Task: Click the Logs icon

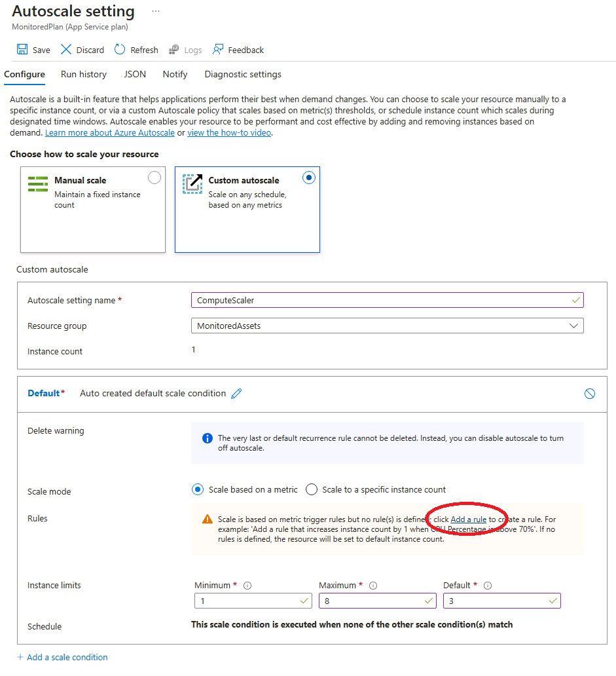Action: pos(174,50)
